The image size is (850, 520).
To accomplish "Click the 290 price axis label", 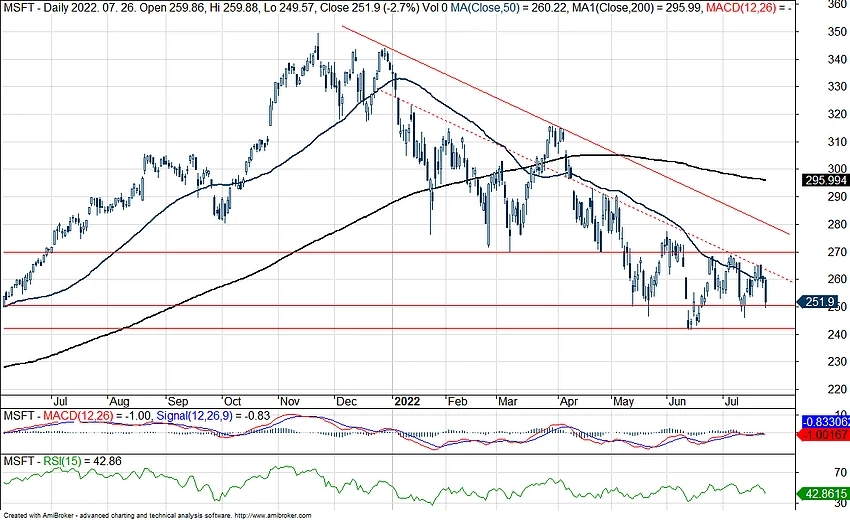I will tap(837, 197).
